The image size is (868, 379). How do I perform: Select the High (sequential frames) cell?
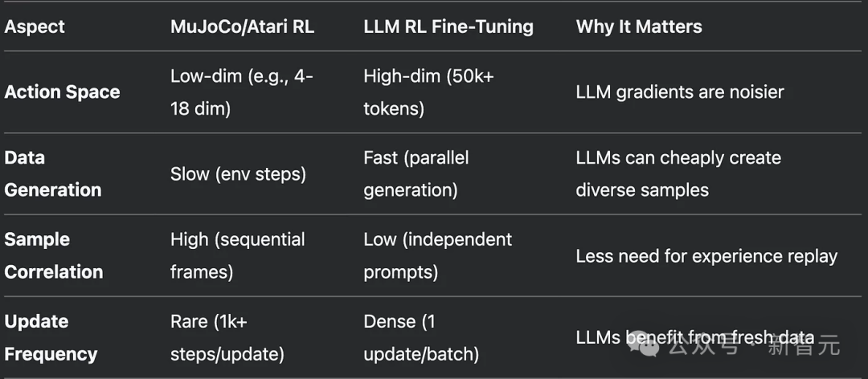(x=237, y=255)
